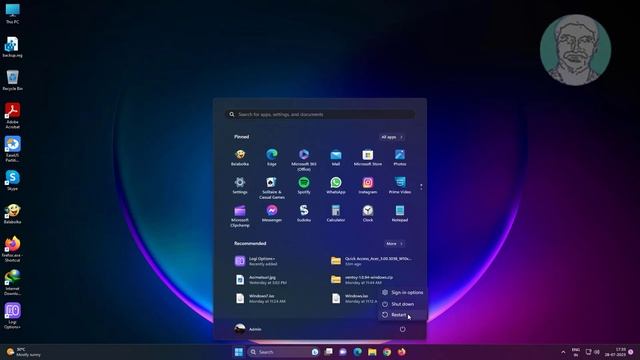Open Firefox from the taskbar
640x360 pixels.
click(402, 352)
